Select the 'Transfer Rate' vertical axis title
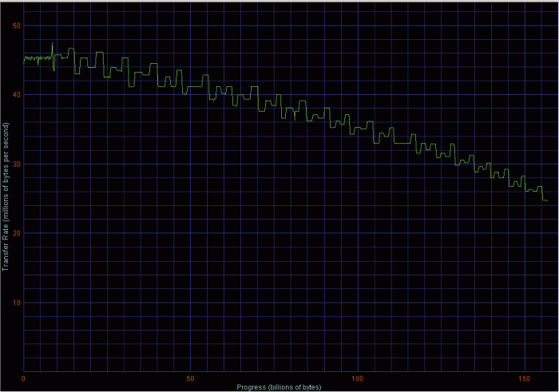Image resolution: width=559 pixels, height=392 pixels. 6,196
